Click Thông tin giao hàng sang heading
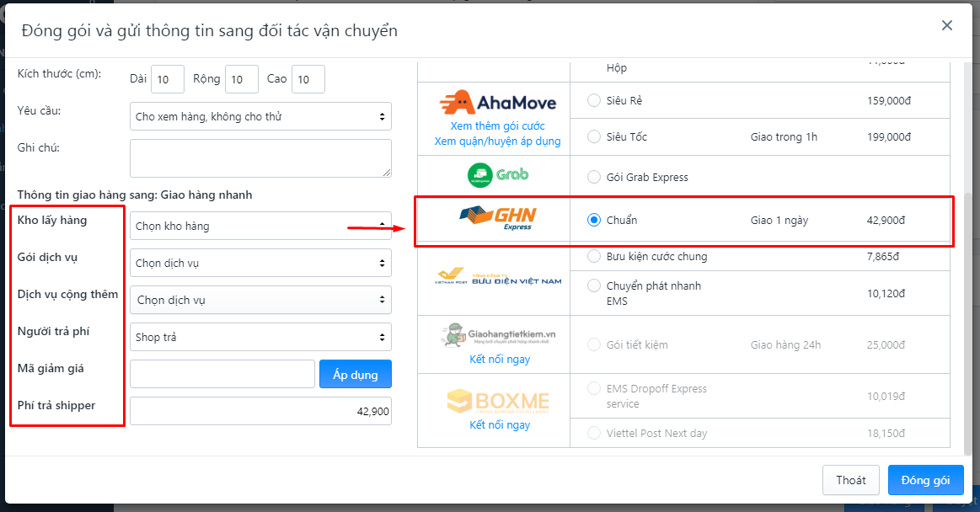Viewport: 980px width, 512px height. pos(135,195)
